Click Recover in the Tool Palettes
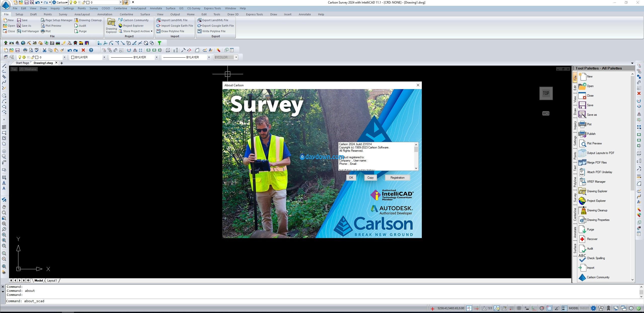Image resolution: width=644 pixels, height=313 pixels. click(x=588, y=239)
